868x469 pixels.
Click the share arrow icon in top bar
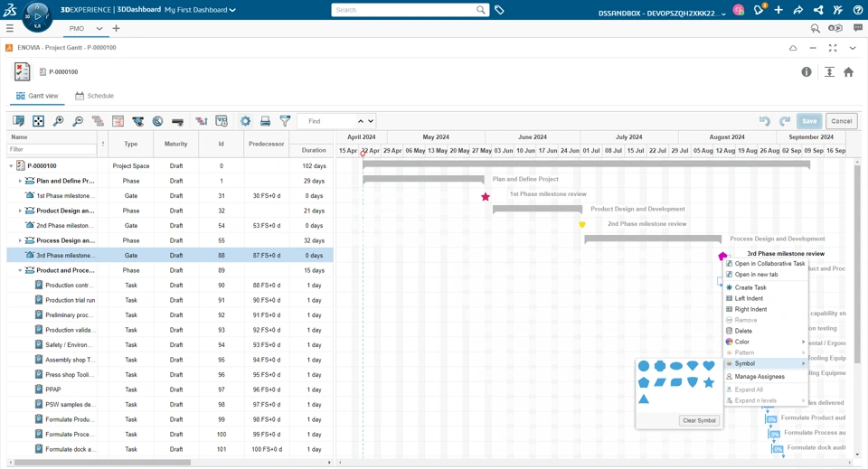coord(797,10)
